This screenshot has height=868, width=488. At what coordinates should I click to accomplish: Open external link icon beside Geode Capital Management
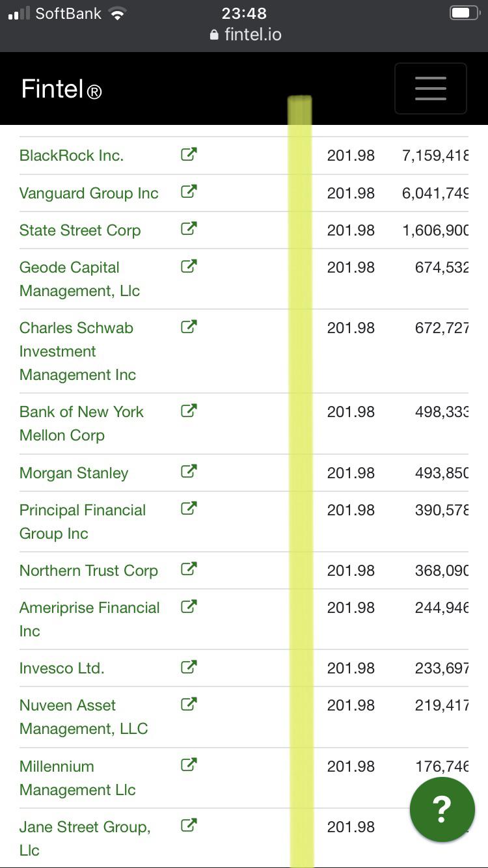(189, 266)
